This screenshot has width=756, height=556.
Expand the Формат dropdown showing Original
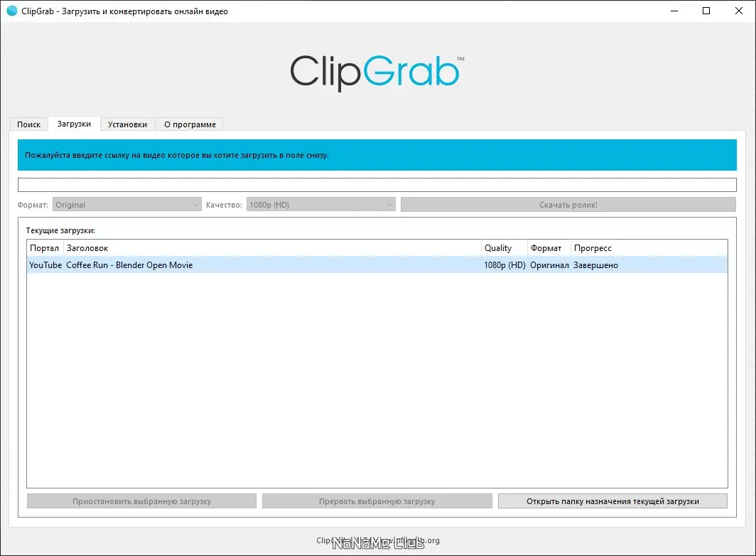(126, 205)
